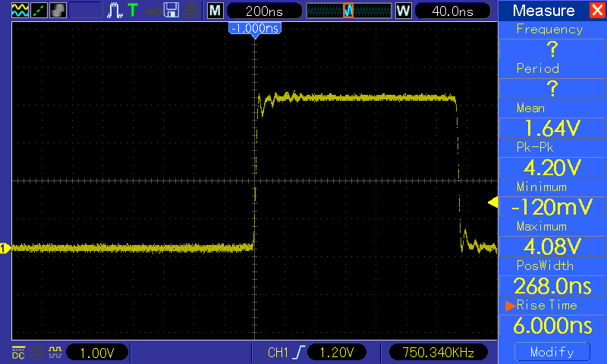Click the waveform memory position overview bar
This screenshot has width=607, height=364.
coord(349,11)
